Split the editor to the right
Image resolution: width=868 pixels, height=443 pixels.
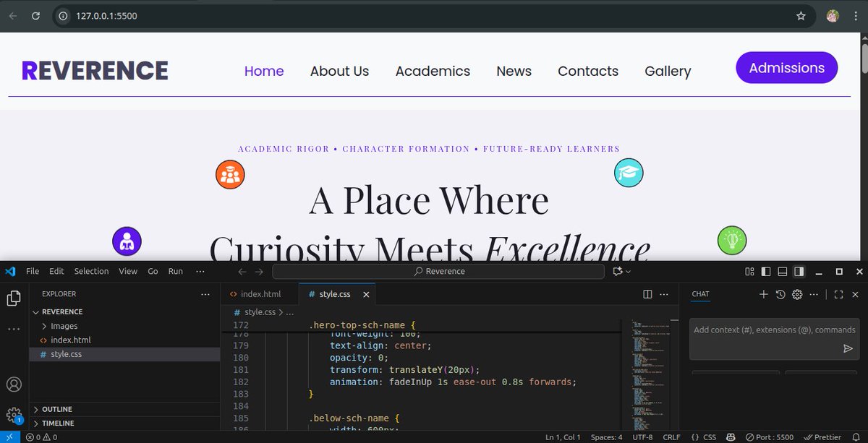[x=647, y=294]
